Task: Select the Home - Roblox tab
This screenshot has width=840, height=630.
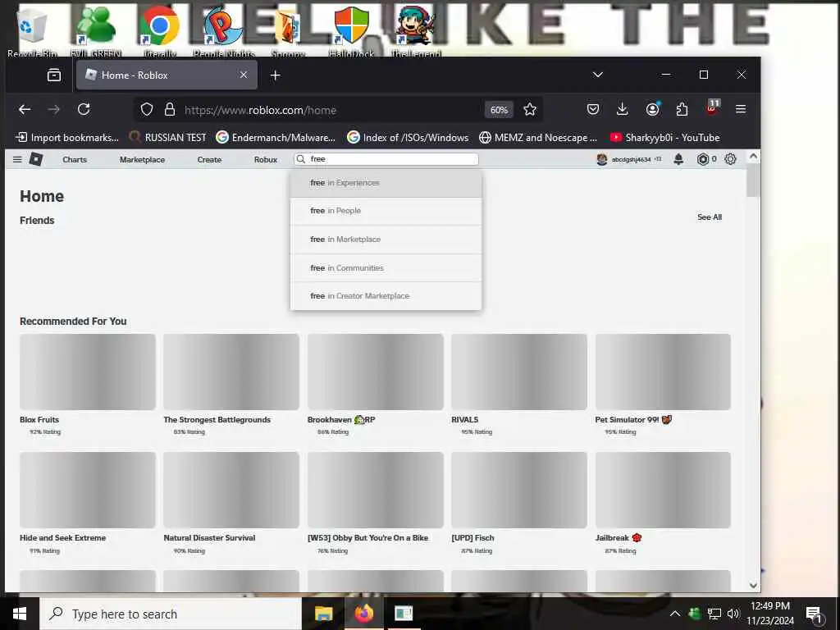Action: [167, 75]
